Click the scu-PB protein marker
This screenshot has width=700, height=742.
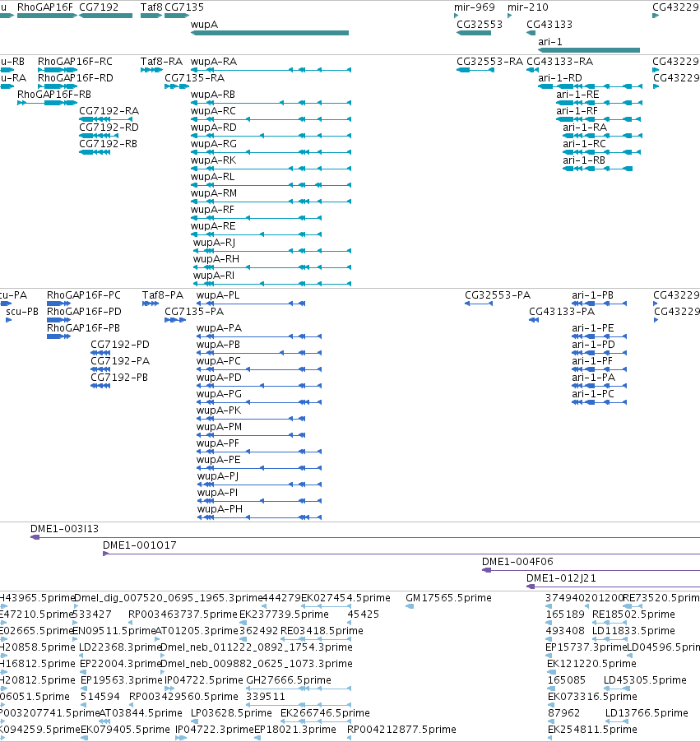tap(8, 320)
